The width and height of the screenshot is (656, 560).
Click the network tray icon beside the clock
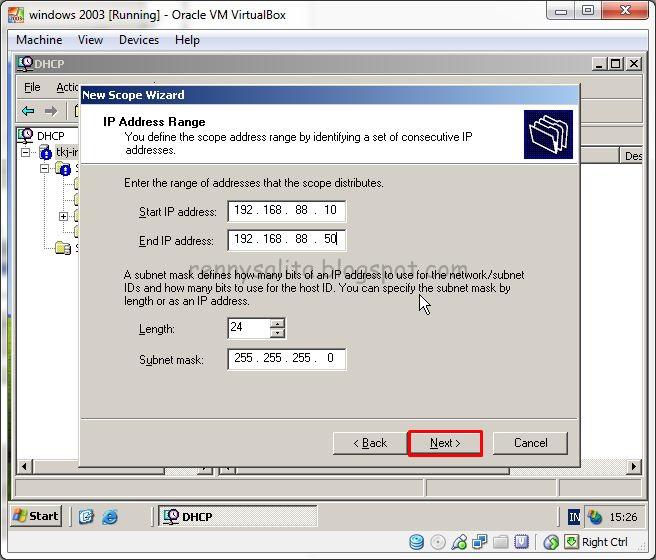click(594, 517)
